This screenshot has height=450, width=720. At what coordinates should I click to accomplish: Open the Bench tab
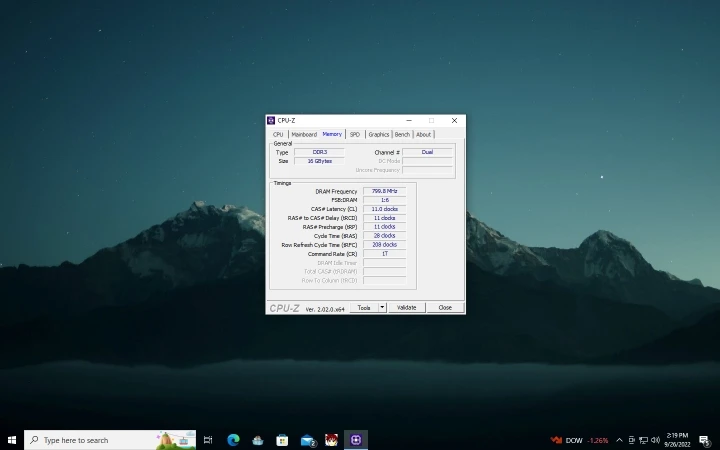402,134
